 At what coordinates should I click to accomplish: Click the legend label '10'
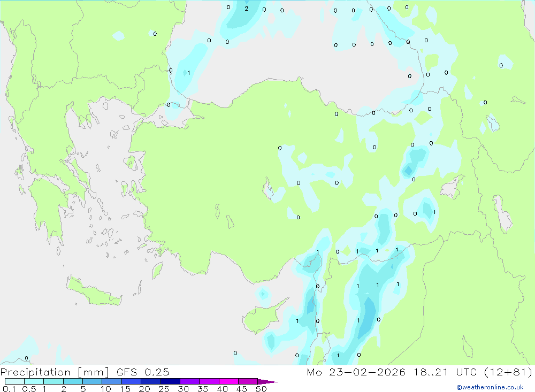106,389
